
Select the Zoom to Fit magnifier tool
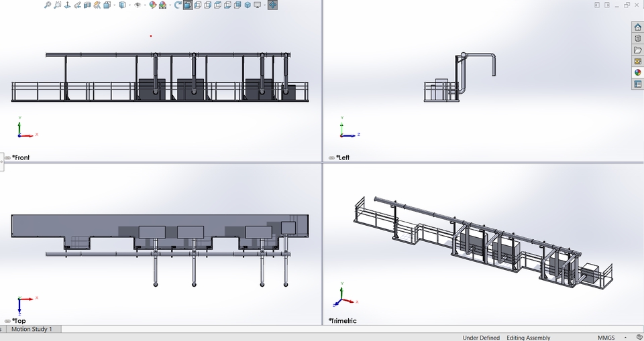click(48, 5)
